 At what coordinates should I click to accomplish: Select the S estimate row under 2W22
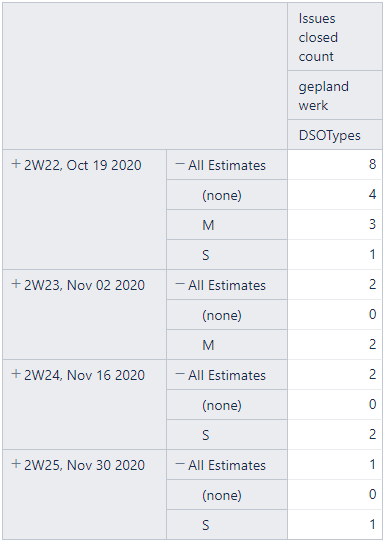pyautogui.click(x=227, y=254)
